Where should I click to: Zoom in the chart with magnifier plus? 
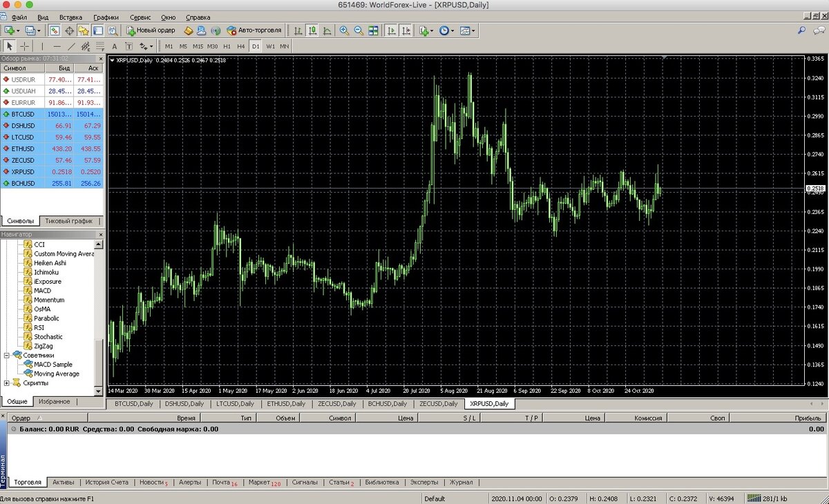tap(344, 30)
